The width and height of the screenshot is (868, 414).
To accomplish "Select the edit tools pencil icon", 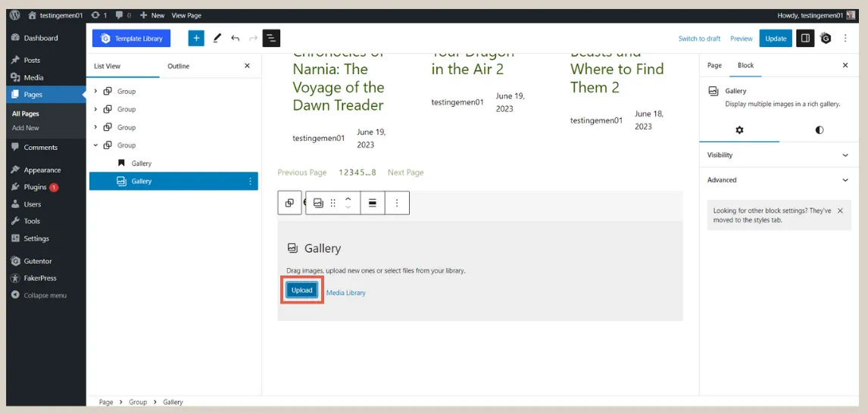I will click(x=217, y=38).
